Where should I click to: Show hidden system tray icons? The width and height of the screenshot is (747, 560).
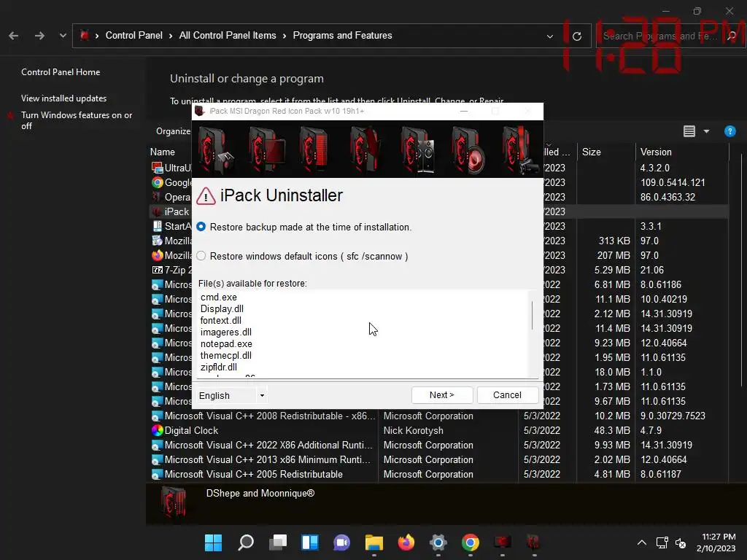[642, 542]
